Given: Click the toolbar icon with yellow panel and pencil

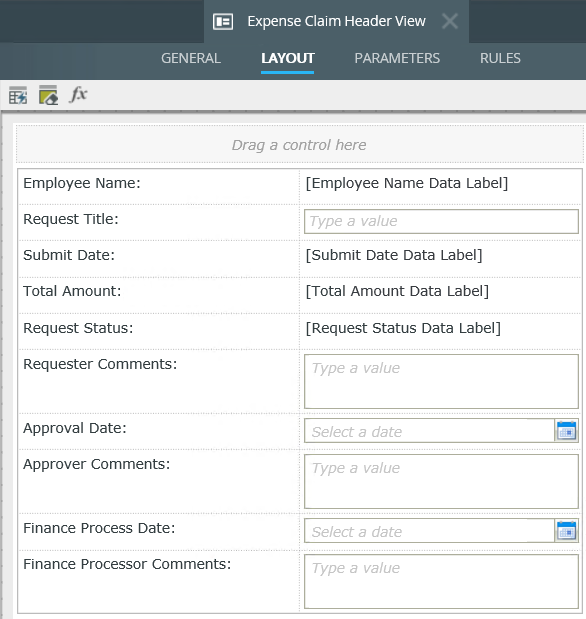Looking at the screenshot, I should click(48, 95).
